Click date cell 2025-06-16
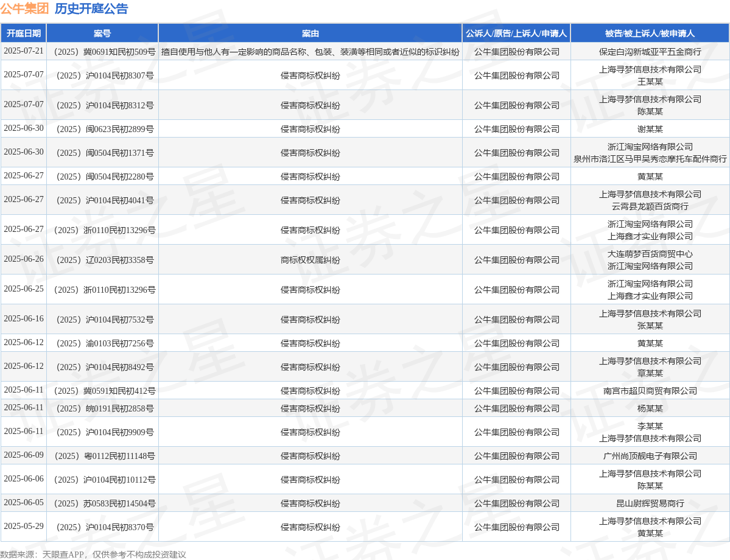 (x=23, y=318)
